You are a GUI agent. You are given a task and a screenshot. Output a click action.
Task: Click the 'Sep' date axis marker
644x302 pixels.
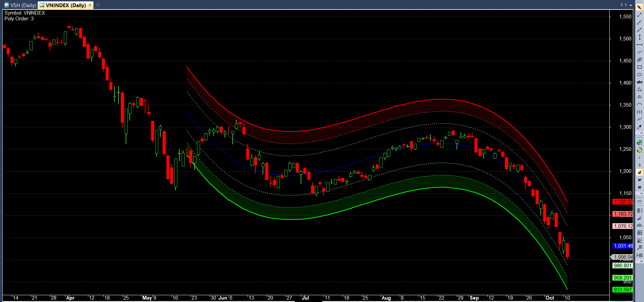pyautogui.click(x=474, y=298)
